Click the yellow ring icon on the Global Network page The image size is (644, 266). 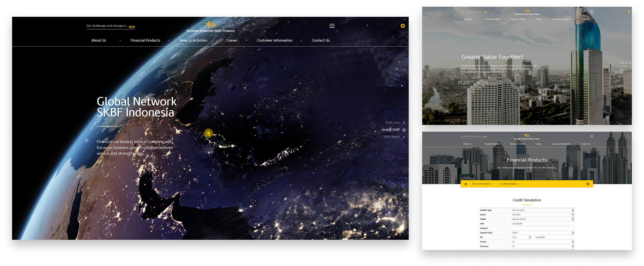(402, 26)
